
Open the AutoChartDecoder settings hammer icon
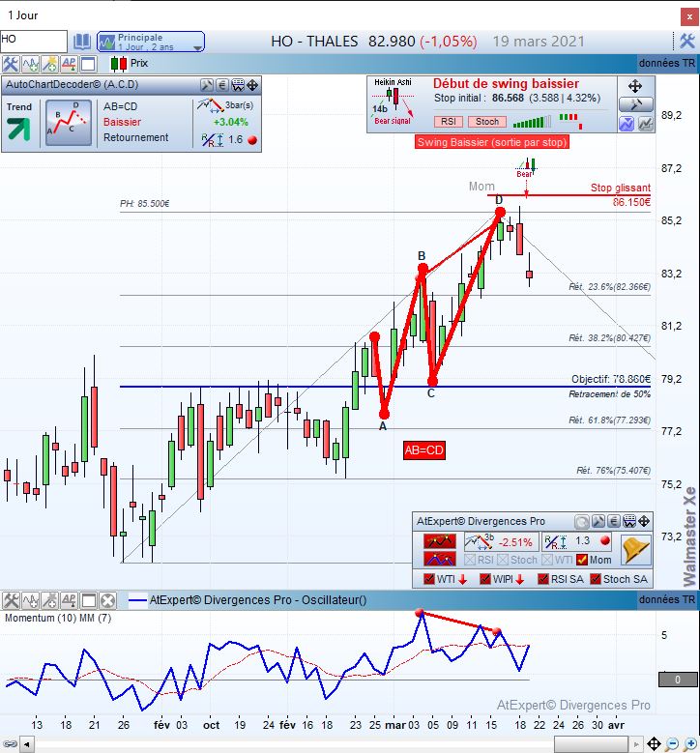pos(207,85)
